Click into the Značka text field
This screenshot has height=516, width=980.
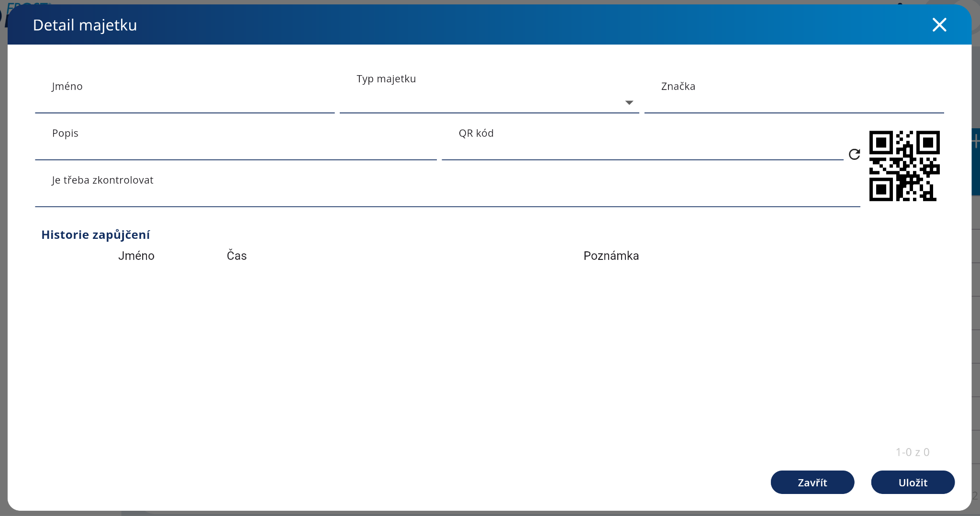tap(793, 101)
